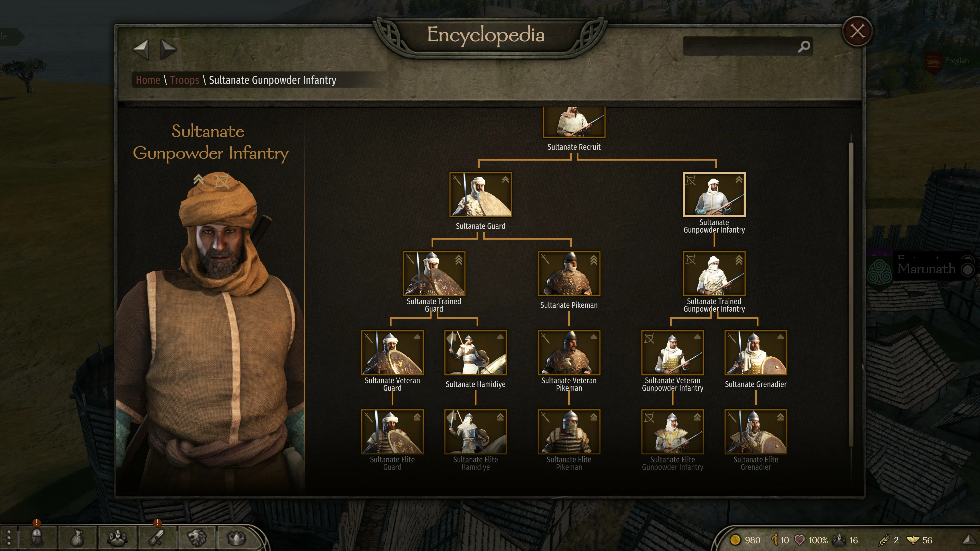Close the Encyclopedia with the X button

(857, 32)
